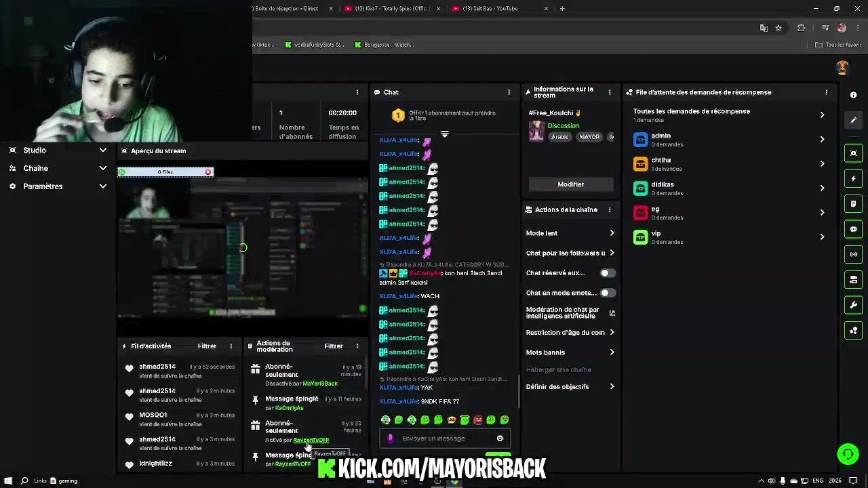The image size is (868, 488).
Task: Switch to Totally Spies browser tab
Action: (x=393, y=9)
